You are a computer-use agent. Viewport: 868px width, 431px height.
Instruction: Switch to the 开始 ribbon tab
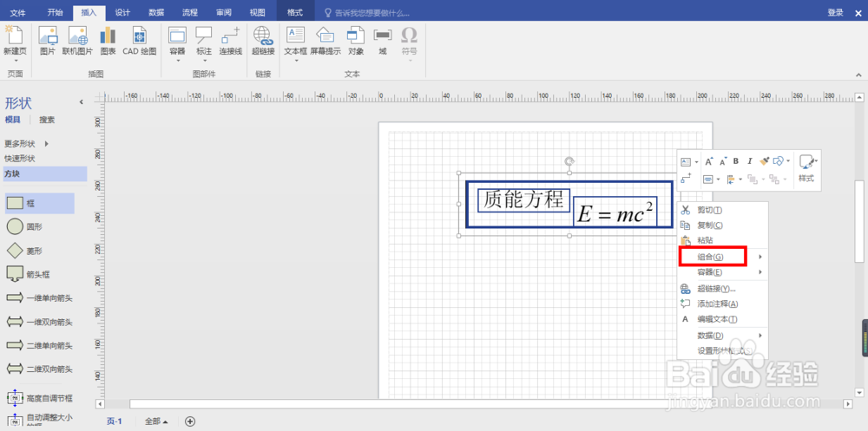click(55, 12)
